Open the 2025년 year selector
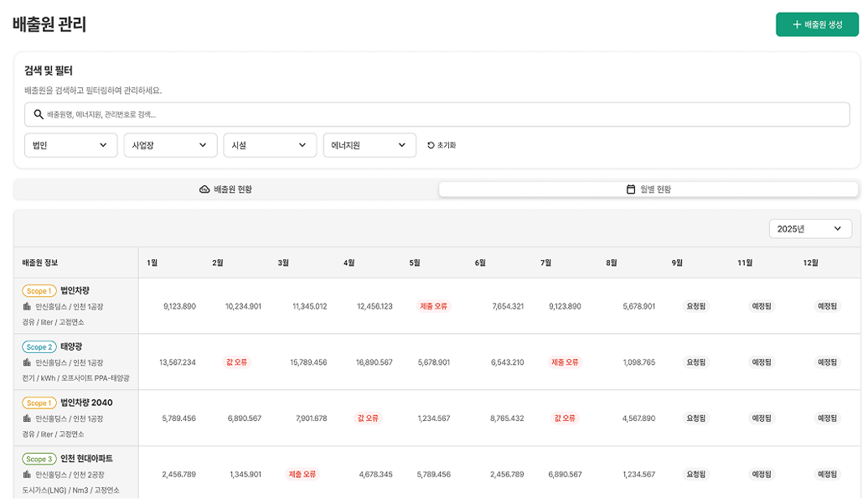The height and width of the screenshot is (499, 868). 809,228
